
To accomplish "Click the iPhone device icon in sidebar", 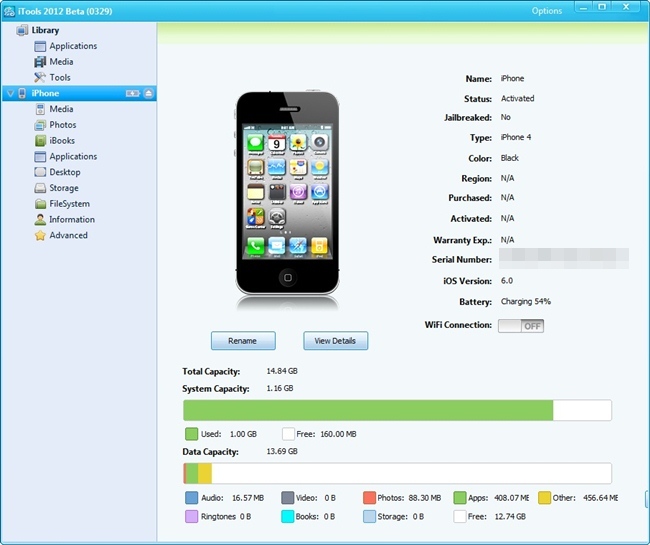I will [22, 93].
